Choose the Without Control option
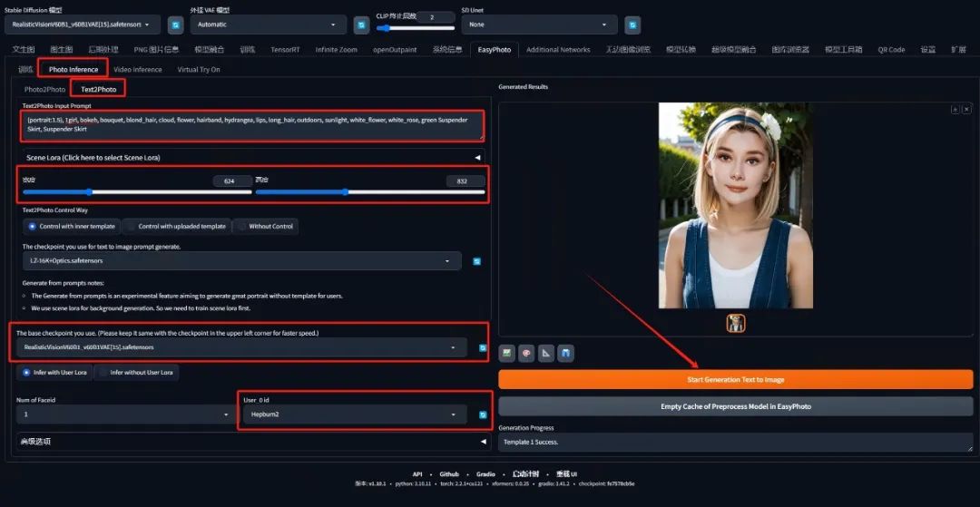 [x=265, y=226]
